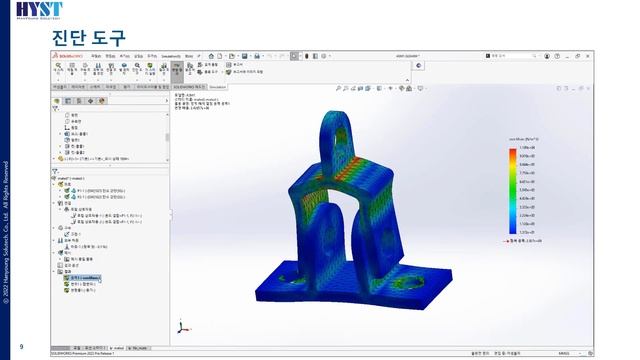Click the 보고서 (Report) button
The width and height of the screenshot is (640, 360).
234,64
